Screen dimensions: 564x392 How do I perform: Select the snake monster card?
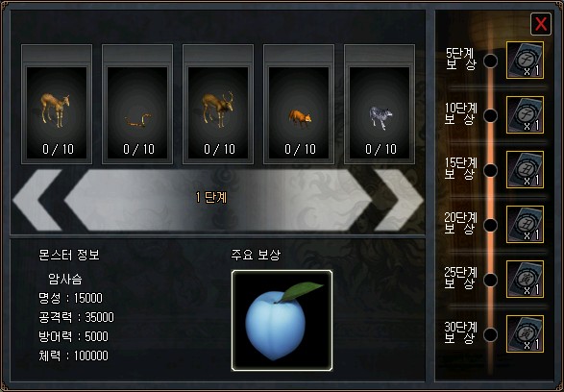137,105
